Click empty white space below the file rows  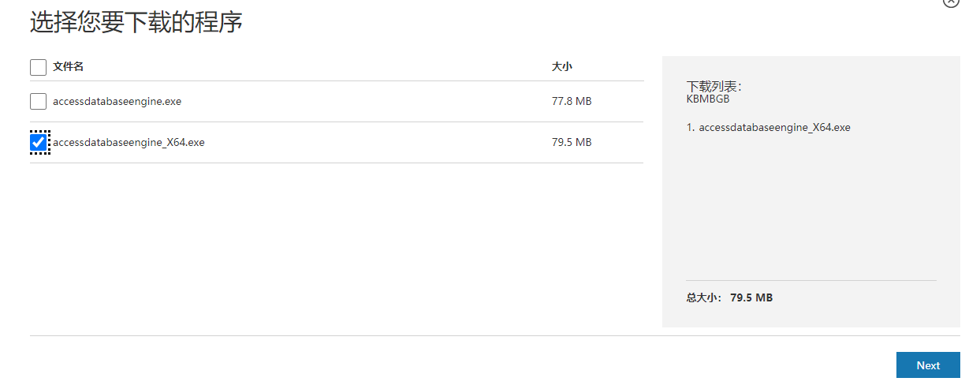pos(337,245)
